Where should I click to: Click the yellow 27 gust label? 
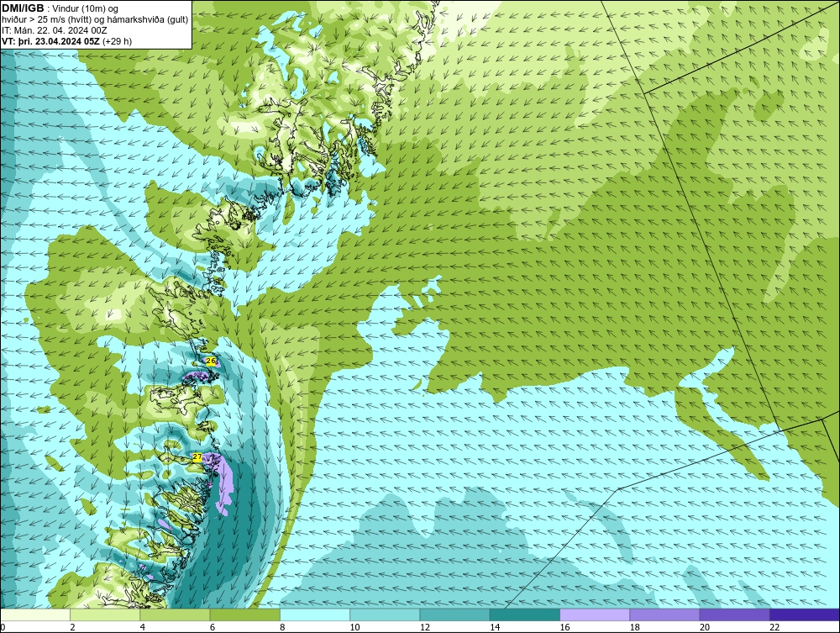tap(197, 457)
